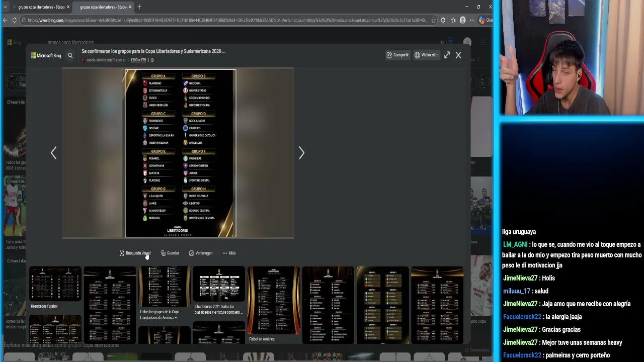Show the next image with right arrow
Screen dimensions: 644x362
pos(301,153)
